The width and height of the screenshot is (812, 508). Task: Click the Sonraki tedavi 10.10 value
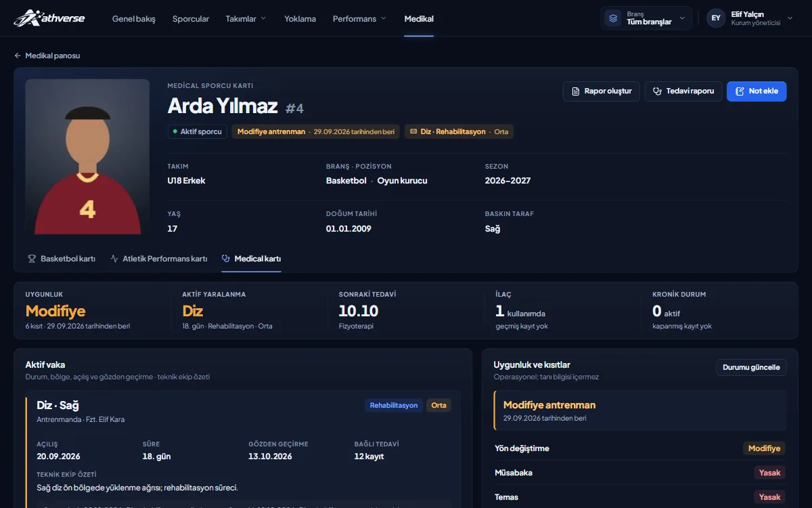click(359, 311)
